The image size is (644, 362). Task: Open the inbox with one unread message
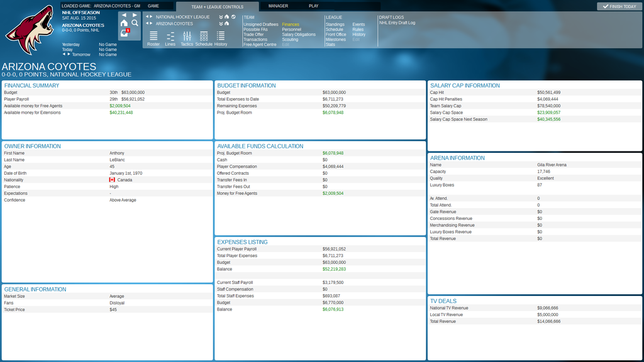point(125,33)
